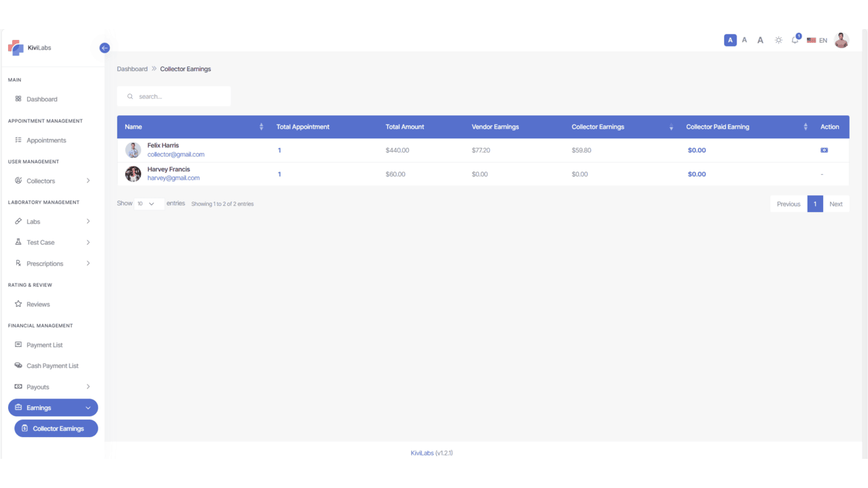Click the Cash Payment List icon

18,365
